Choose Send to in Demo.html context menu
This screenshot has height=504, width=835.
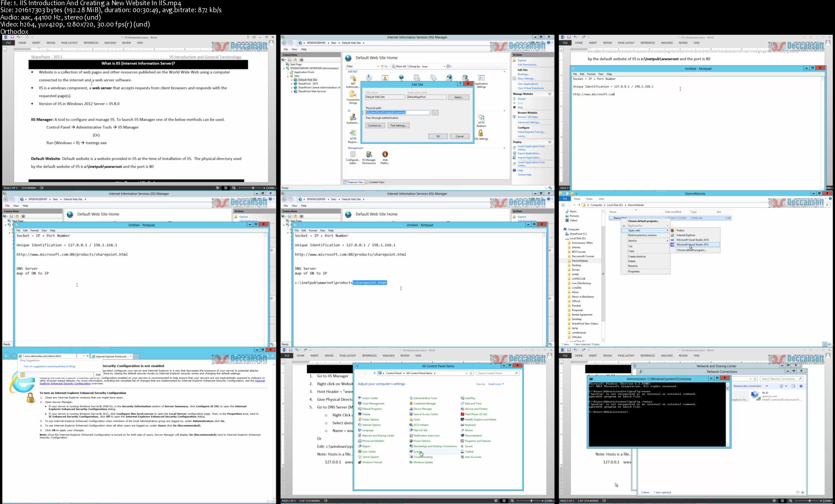click(x=645, y=241)
